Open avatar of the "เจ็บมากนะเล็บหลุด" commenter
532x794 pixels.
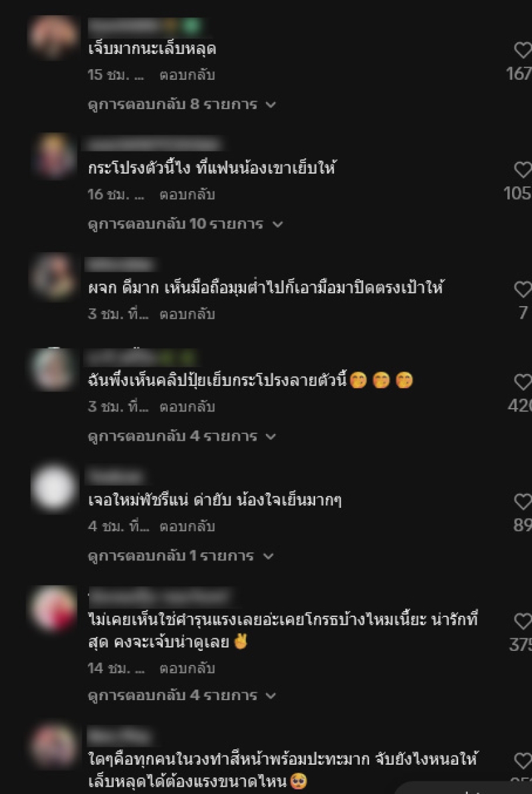(x=53, y=37)
